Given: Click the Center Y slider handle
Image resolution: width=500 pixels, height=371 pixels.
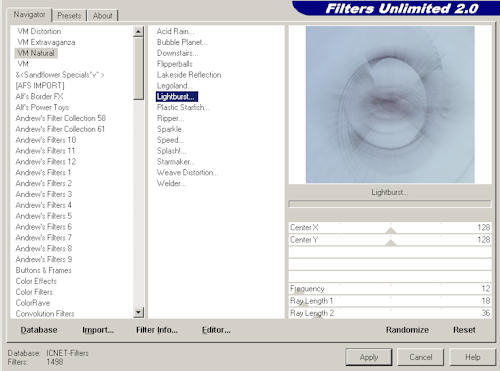Looking at the screenshot, I should click(x=391, y=243).
